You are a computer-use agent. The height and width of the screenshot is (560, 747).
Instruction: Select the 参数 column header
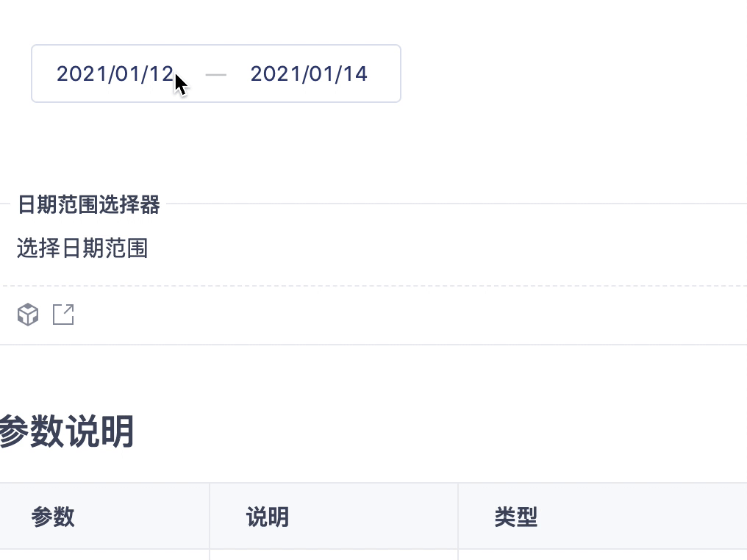click(x=52, y=517)
